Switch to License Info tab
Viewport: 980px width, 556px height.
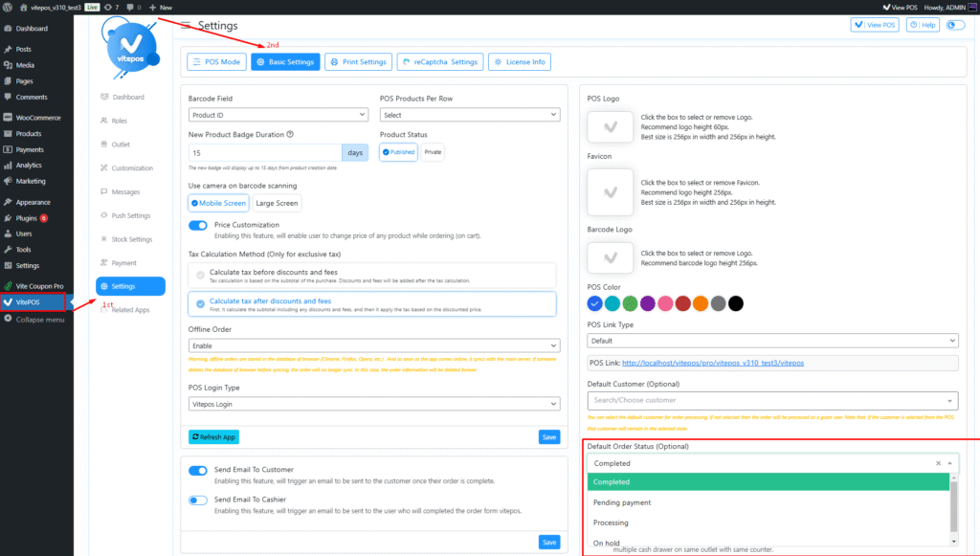point(520,62)
